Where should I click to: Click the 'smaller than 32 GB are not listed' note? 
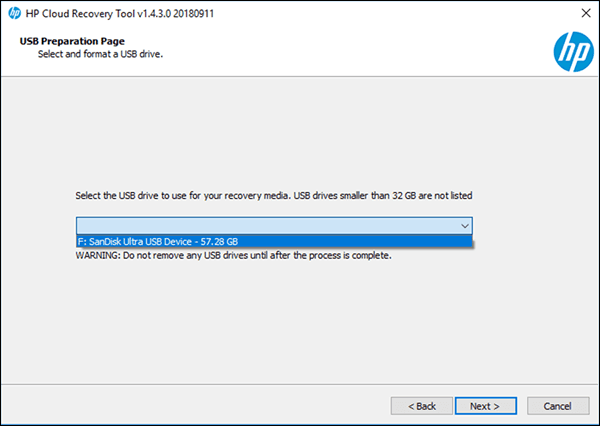coord(420,195)
